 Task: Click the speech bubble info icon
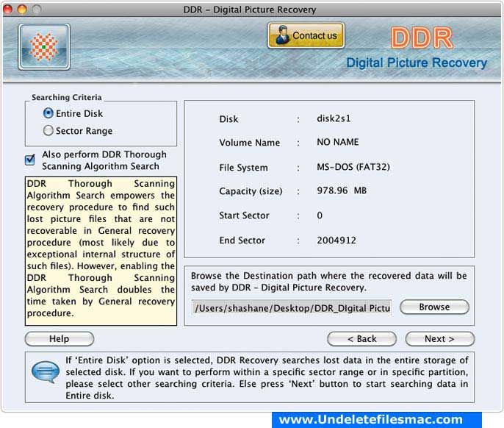46,371
